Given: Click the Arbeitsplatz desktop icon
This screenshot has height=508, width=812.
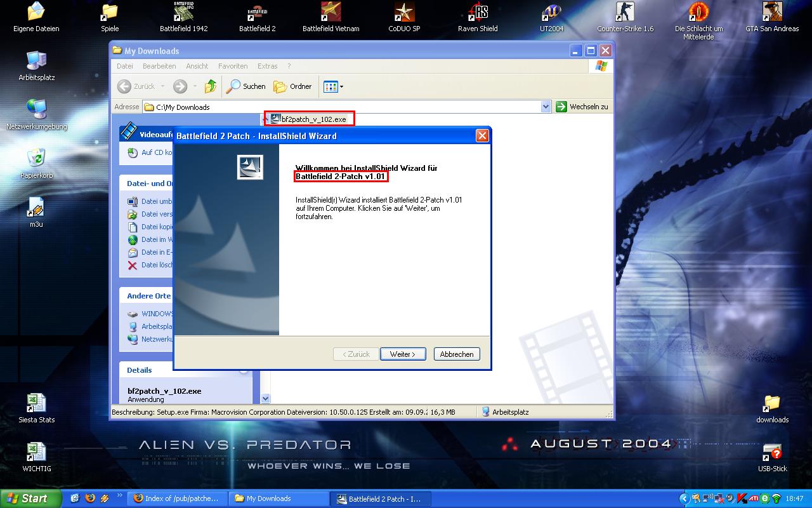Looking at the screenshot, I should click(36, 66).
